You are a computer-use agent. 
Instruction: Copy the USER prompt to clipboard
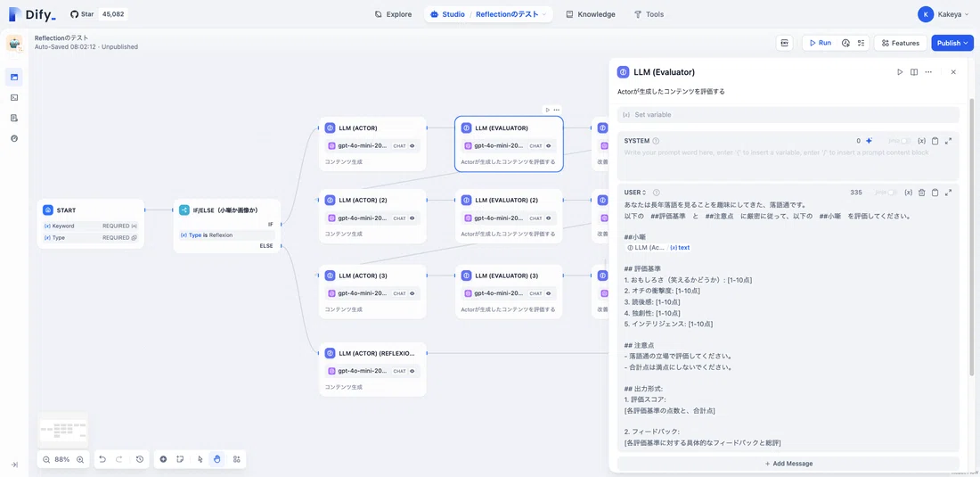pyautogui.click(x=935, y=193)
